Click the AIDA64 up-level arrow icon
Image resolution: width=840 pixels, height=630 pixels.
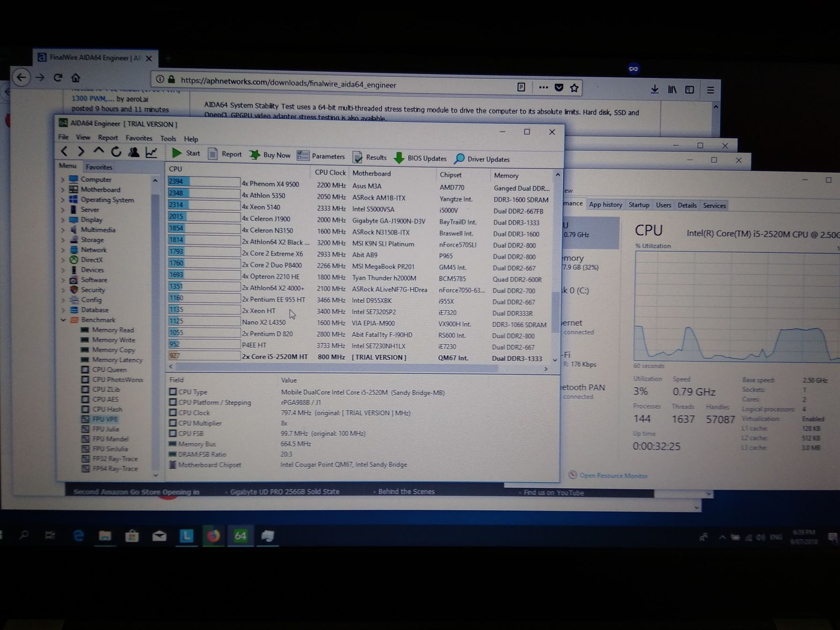point(98,151)
